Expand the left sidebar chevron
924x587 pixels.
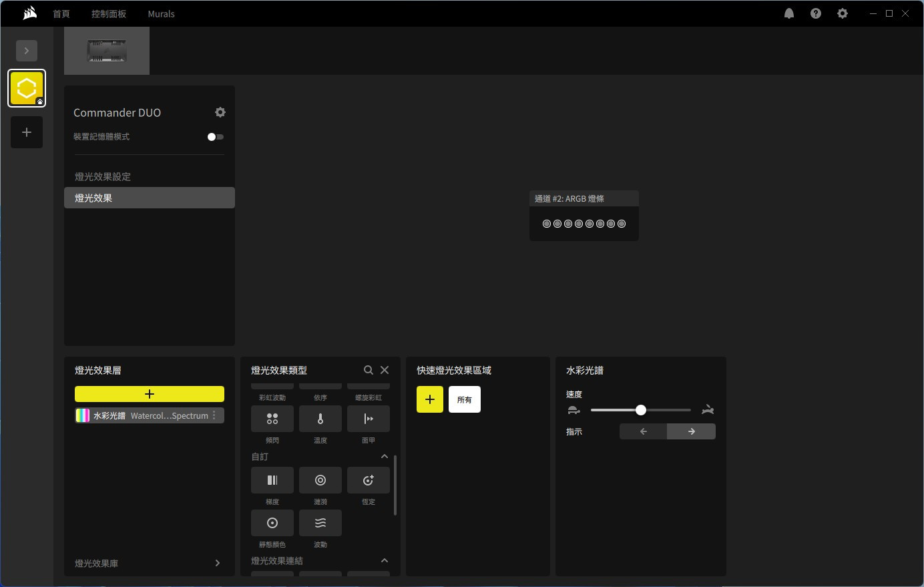pos(27,51)
